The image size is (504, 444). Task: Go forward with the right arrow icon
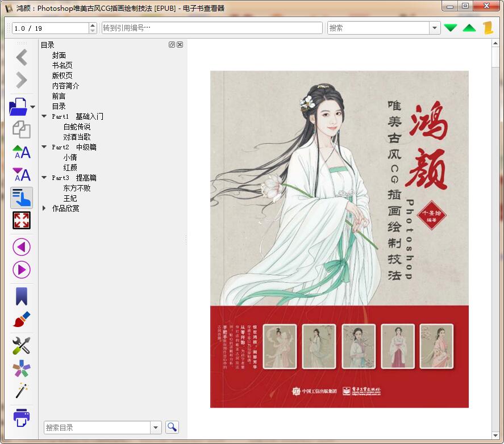(x=22, y=80)
